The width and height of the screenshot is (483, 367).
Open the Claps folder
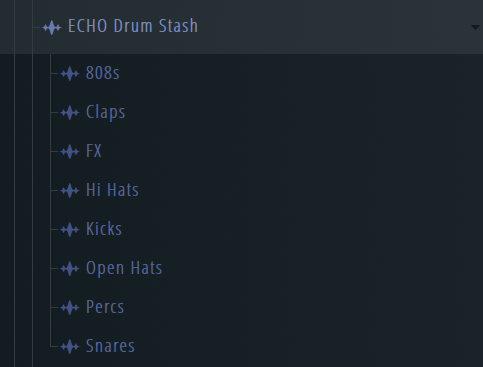(105, 112)
